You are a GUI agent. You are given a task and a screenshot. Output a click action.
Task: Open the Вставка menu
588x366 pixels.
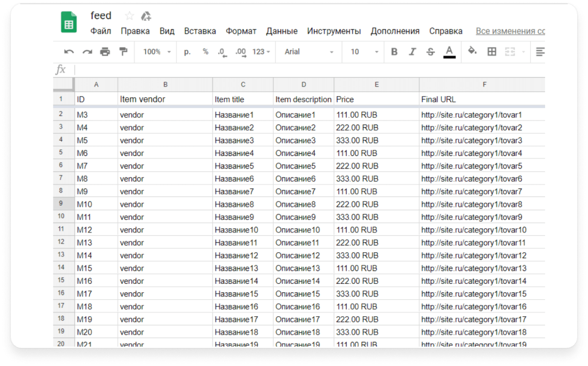point(200,31)
